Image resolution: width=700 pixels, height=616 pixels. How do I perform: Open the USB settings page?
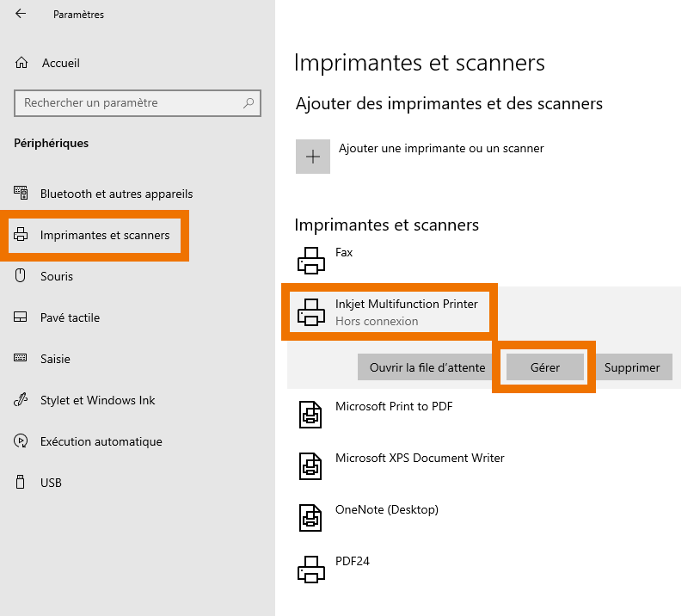click(x=51, y=483)
